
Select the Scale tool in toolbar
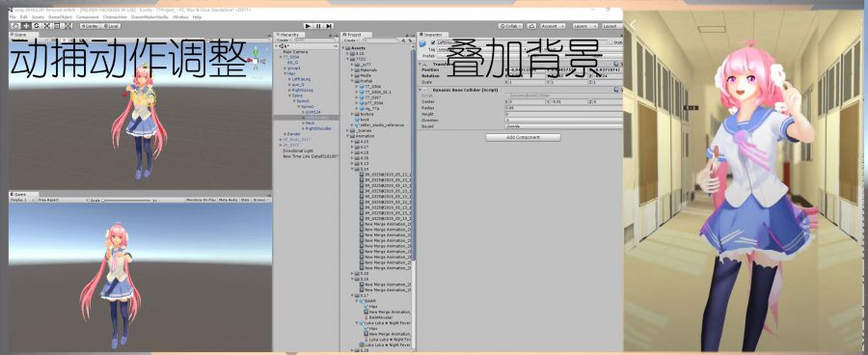(46, 26)
